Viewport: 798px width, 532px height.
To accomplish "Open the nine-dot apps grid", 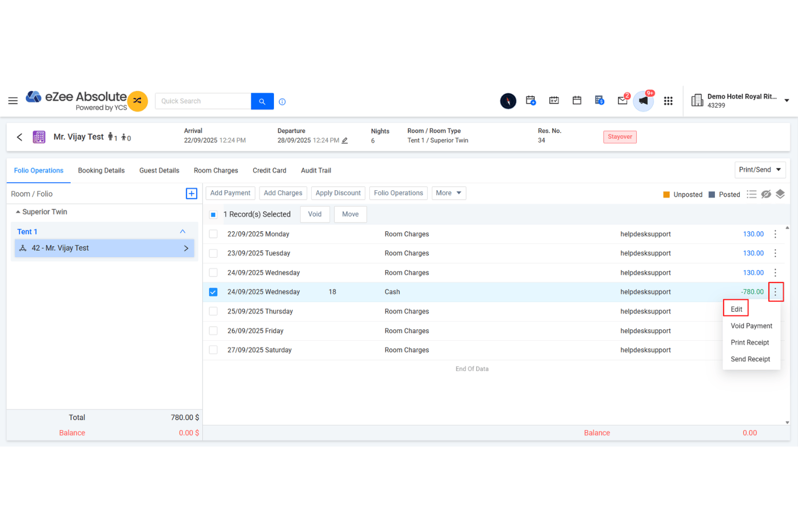I will point(668,101).
